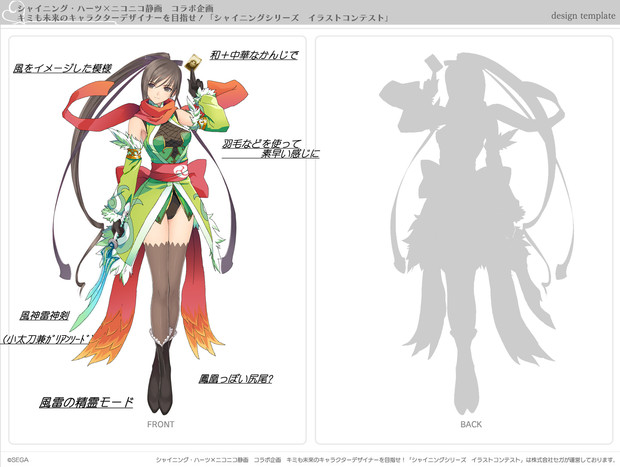Click the 'design template' header text
This screenshot has height=467, width=620.
tap(583, 16)
